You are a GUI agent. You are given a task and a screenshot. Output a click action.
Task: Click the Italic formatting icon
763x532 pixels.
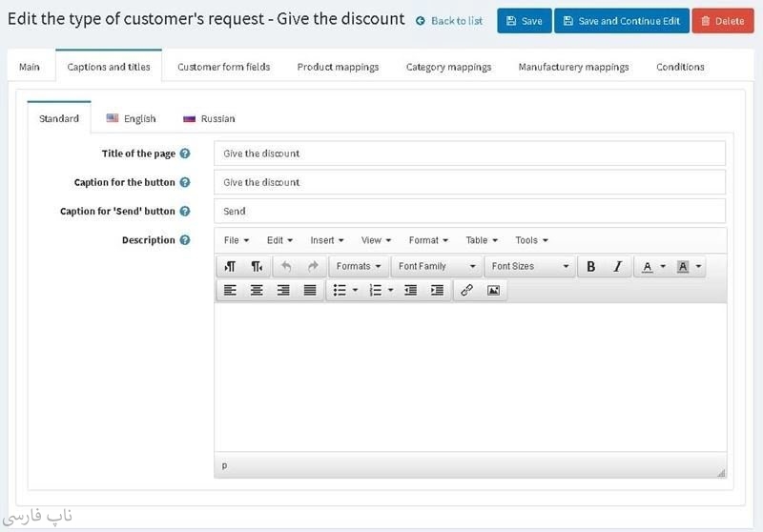[617, 267]
